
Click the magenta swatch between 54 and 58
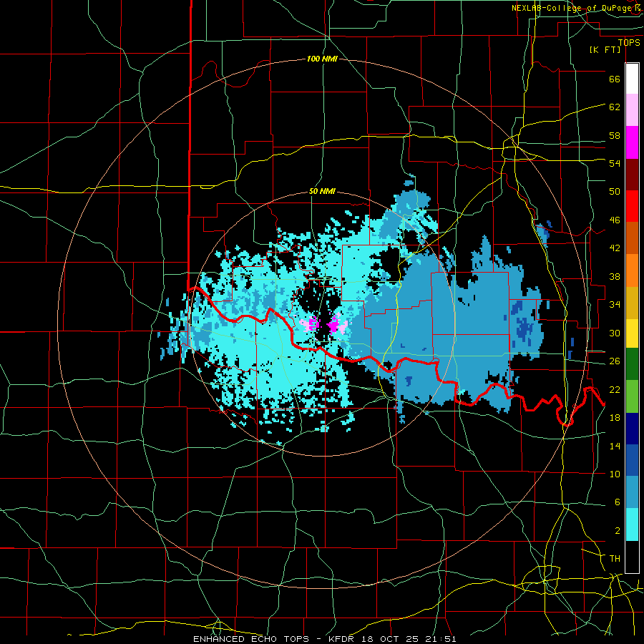click(x=632, y=142)
